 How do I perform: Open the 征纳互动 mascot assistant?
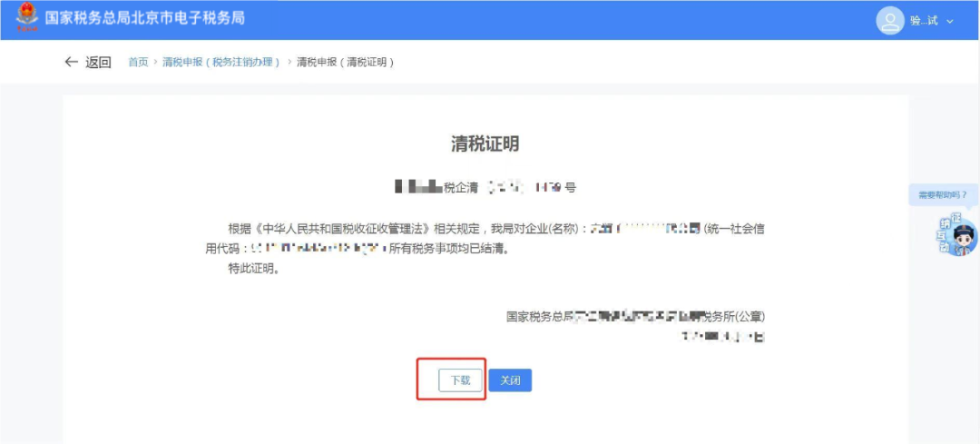[x=958, y=236]
